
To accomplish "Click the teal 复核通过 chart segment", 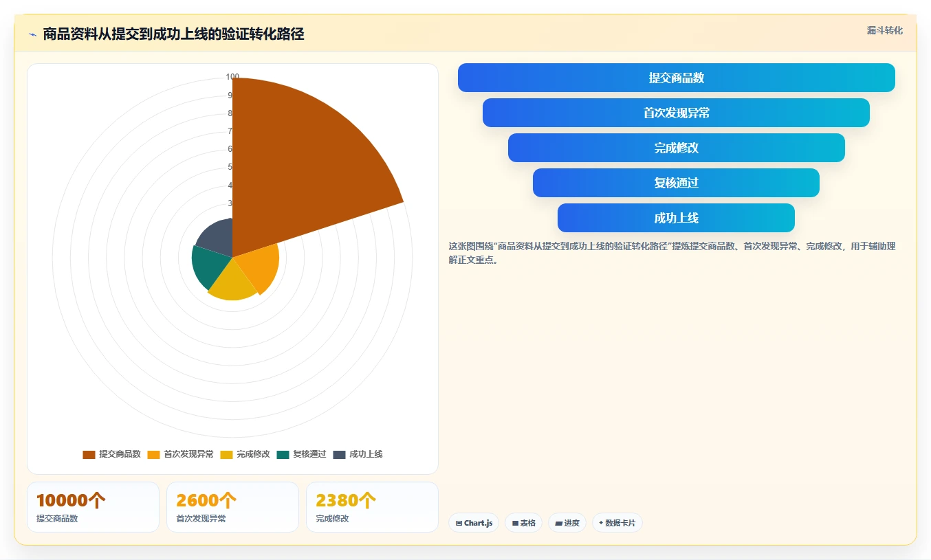I will pos(209,265).
